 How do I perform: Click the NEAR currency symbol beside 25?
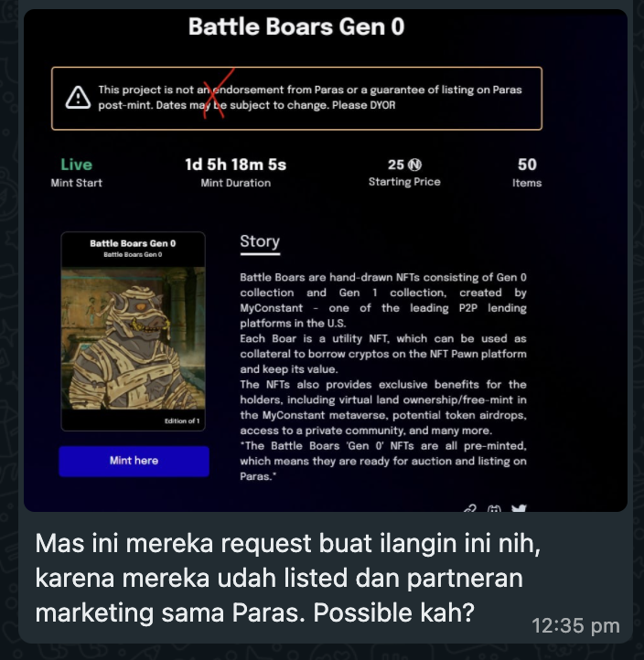[x=415, y=165]
